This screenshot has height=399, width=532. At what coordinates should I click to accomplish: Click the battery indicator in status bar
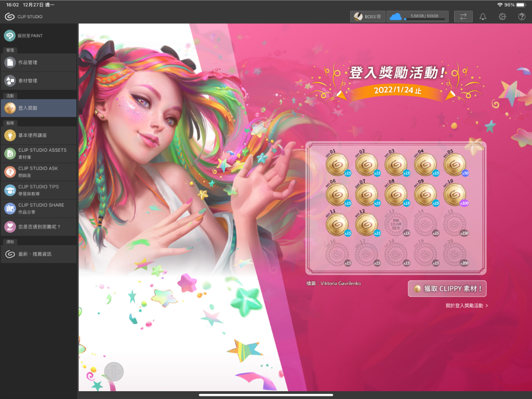point(521,5)
